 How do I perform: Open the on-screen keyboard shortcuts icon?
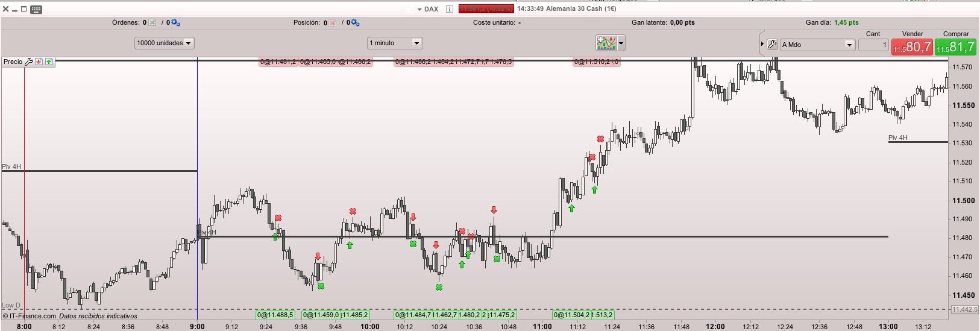click(x=36, y=9)
